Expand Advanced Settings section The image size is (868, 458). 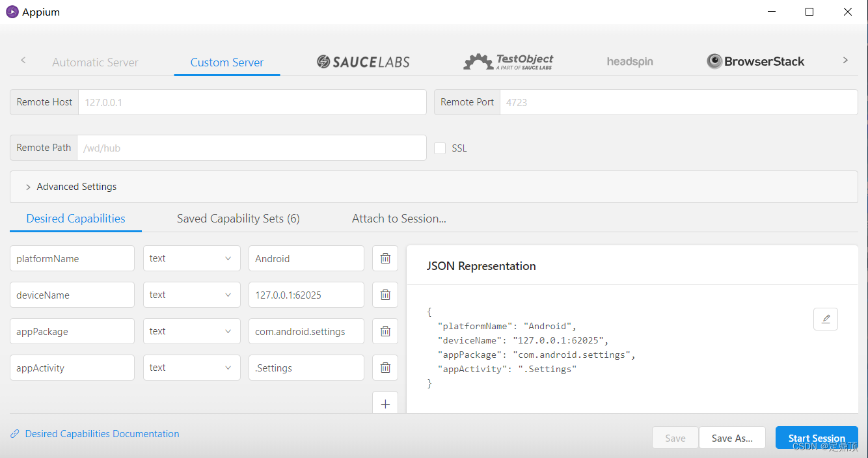point(434,187)
